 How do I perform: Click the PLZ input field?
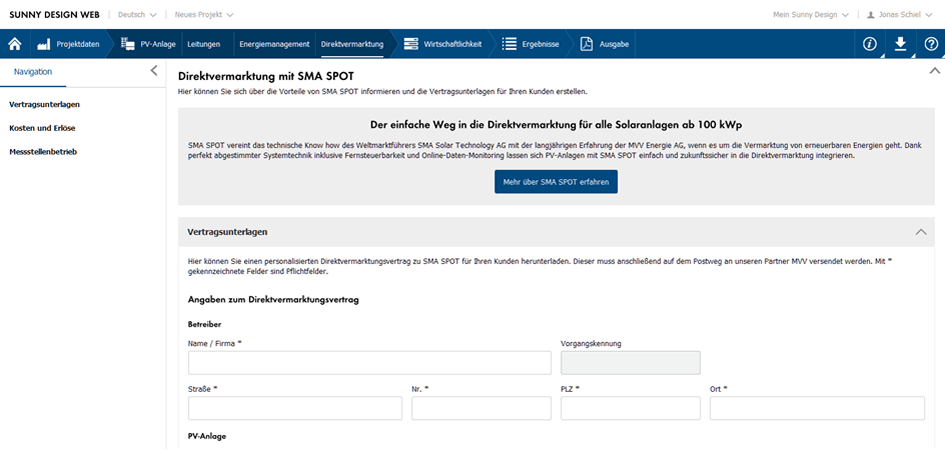630,408
